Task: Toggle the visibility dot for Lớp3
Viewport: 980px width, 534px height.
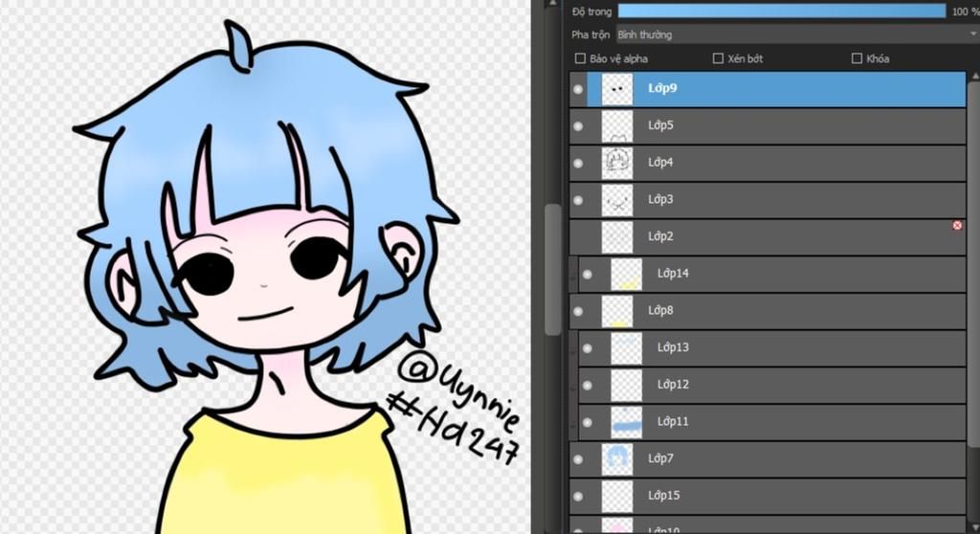Action: (x=578, y=200)
